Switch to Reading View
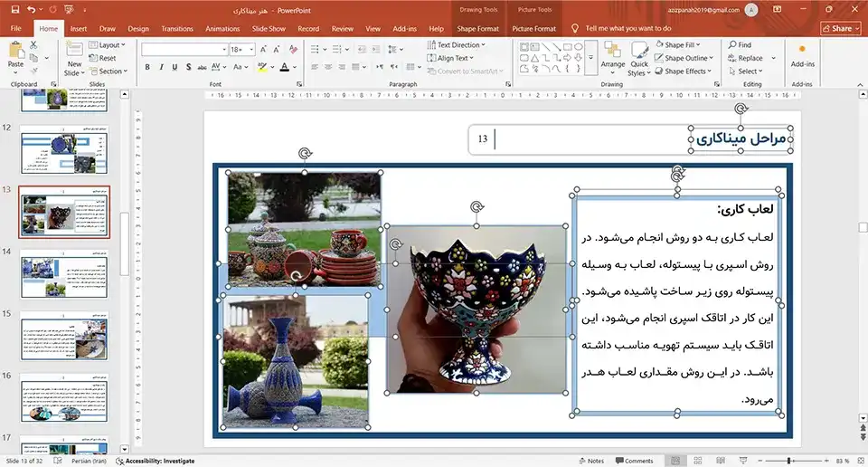Screen dimensions: 868x467 [721, 461]
